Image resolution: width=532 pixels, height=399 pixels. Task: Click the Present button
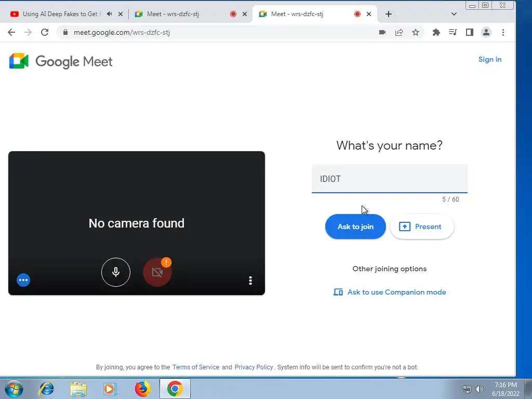click(x=422, y=227)
